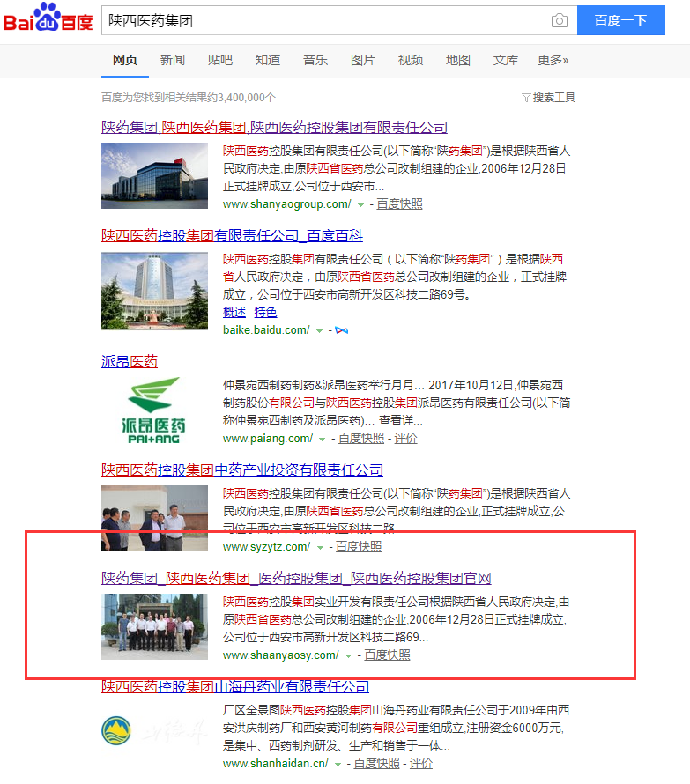Click the 概述 sublink under Baike result
This screenshot has width=690, height=784.
coord(234,312)
